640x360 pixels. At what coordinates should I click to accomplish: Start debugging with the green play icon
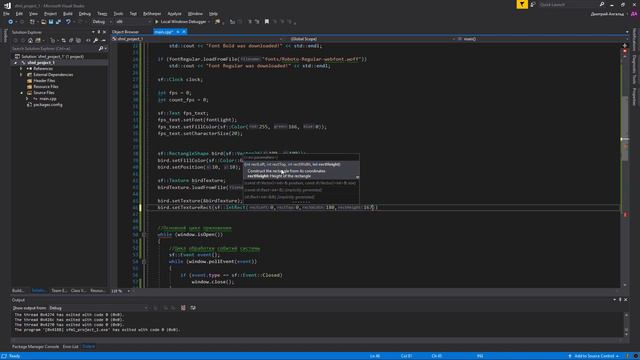[x=156, y=22]
